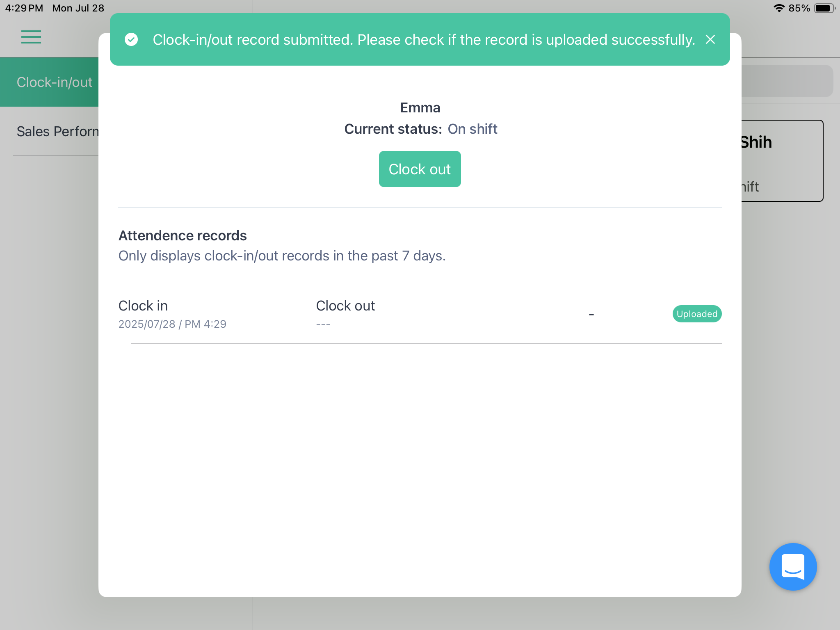The width and height of the screenshot is (840, 630).
Task: Open the blue chat support bubble
Action: pos(793,566)
